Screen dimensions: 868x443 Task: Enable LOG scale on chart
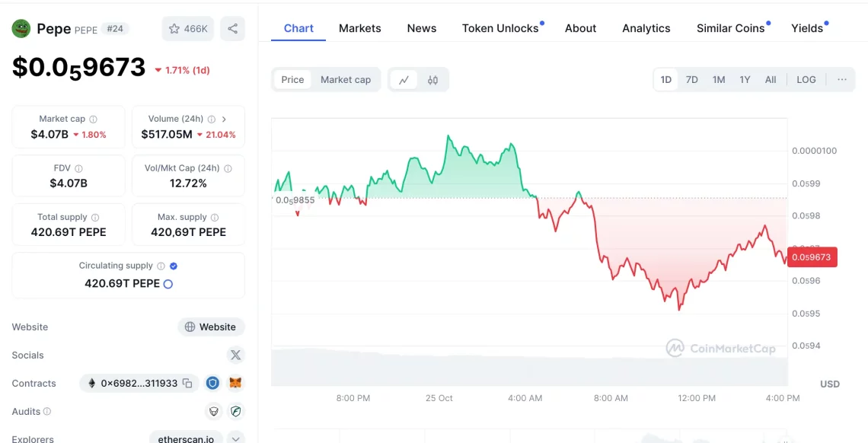pyautogui.click(x=806, y=80)
